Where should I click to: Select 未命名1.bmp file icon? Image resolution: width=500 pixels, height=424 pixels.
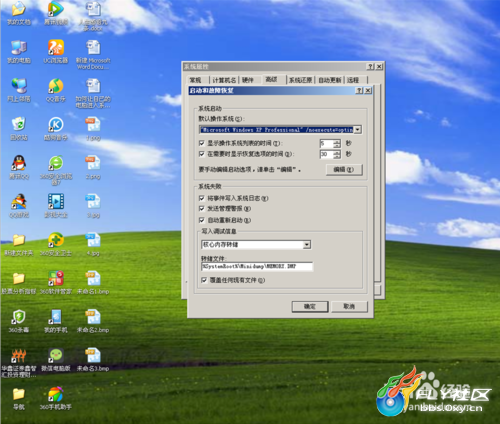93,278
